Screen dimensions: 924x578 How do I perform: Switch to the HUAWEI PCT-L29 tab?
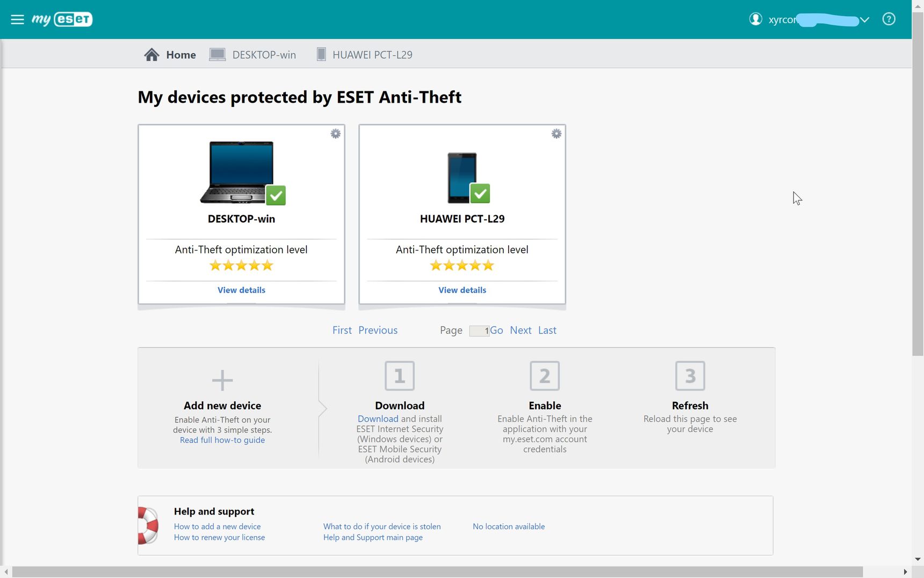coord(364,54)
